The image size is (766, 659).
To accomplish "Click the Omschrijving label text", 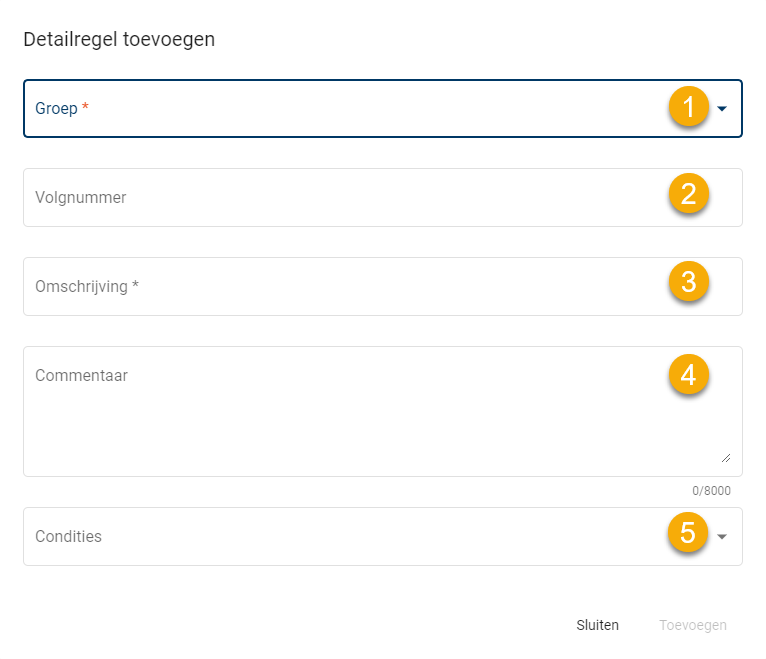I will (82, 287).
